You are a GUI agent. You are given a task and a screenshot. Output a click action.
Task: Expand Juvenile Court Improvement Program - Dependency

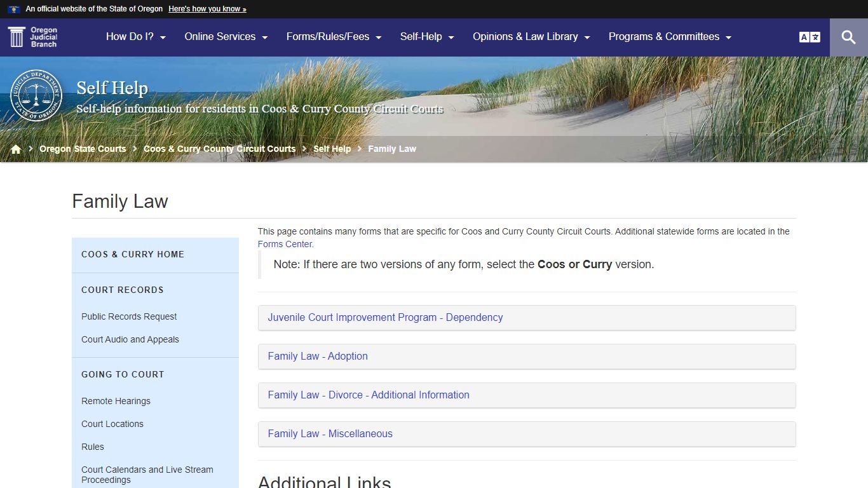pyautogui.click(x=527, y=318)
